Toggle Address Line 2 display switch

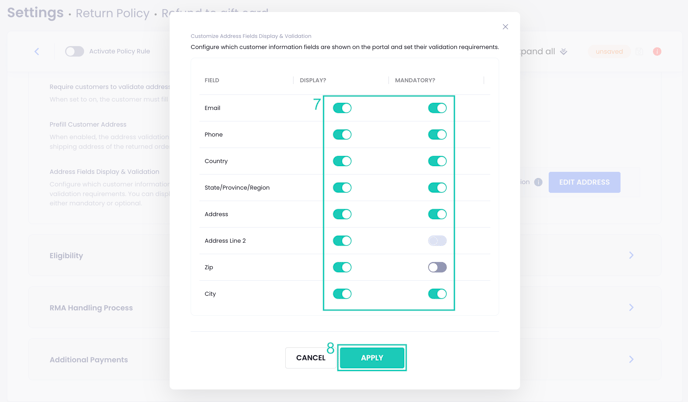pyautogui.click(x=342, y=241)
